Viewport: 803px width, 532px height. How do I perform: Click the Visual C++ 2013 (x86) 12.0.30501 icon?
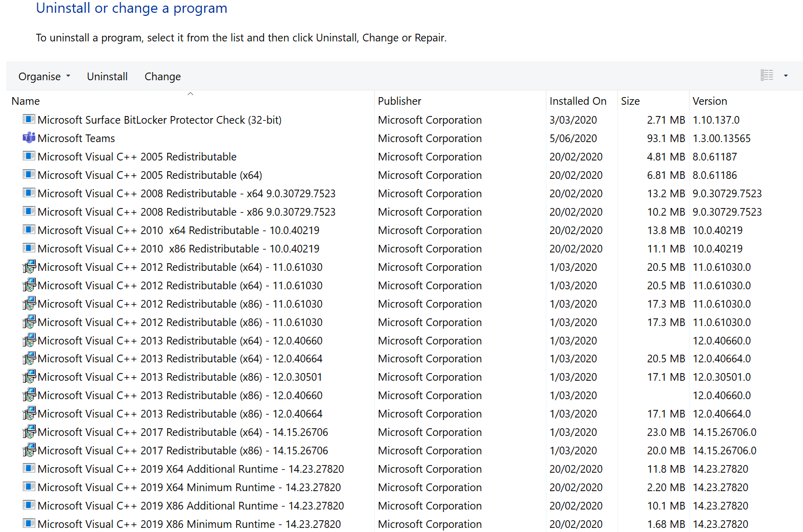pyautogui.click(x=29, y=377)
